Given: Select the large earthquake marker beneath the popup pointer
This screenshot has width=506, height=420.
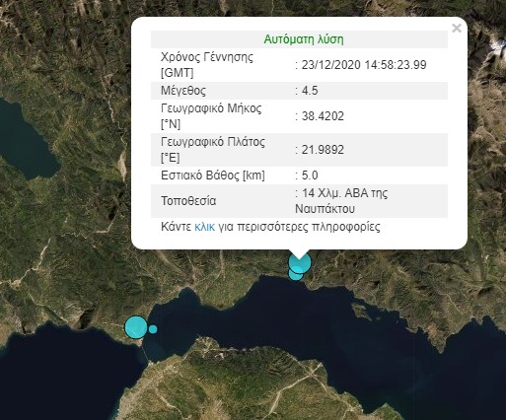Looking at the screenshot, I should click(300, 262).
